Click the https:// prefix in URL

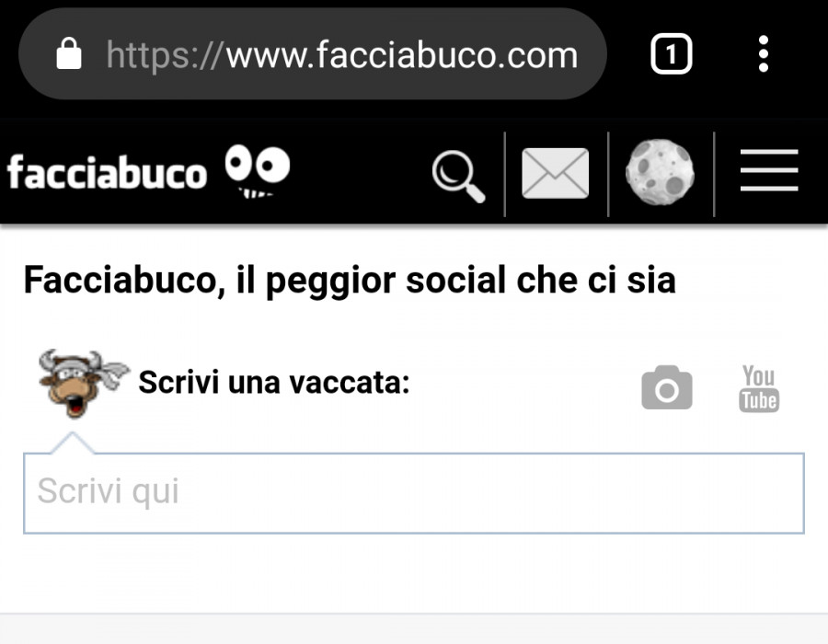click(165, 55)
